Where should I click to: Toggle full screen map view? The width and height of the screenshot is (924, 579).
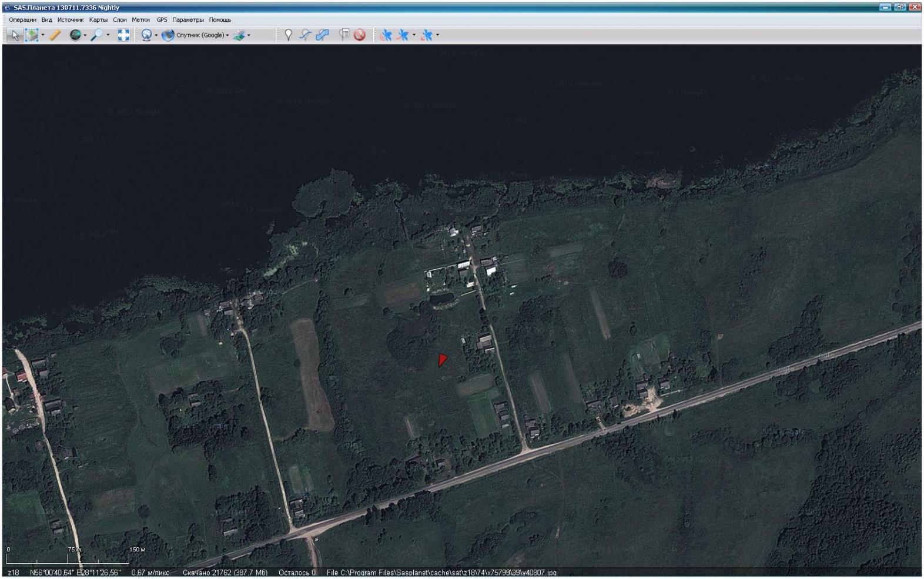[x=123, y=35]
